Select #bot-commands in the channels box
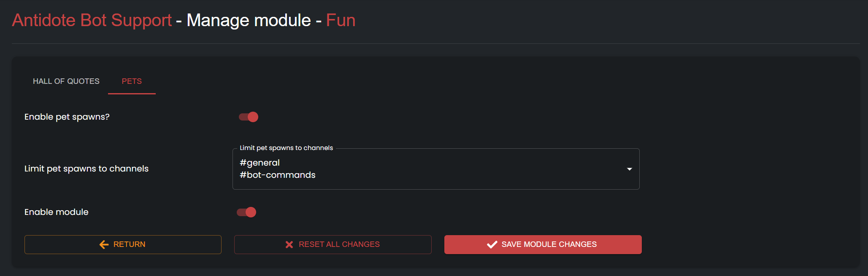The width and height of the screenshot is (868, 276). click(x=278, y=175)
